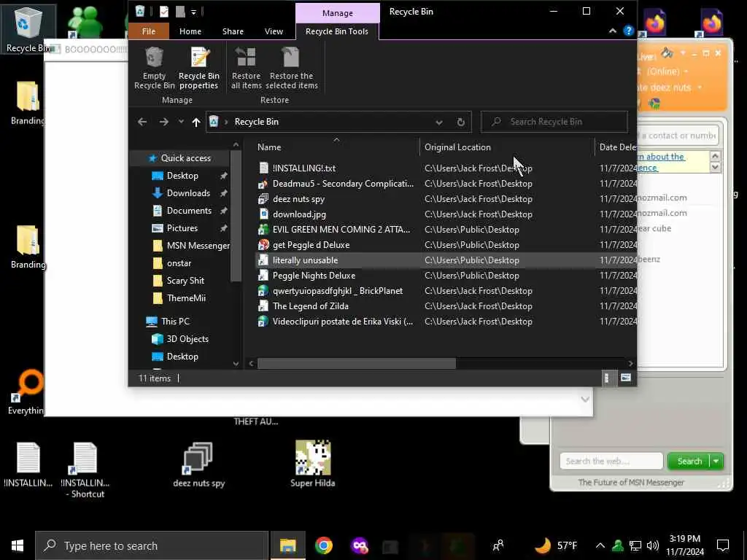Open MSN Messenger search options dropdown
This screenshot has width=747, height=560.
coord(716,461)
